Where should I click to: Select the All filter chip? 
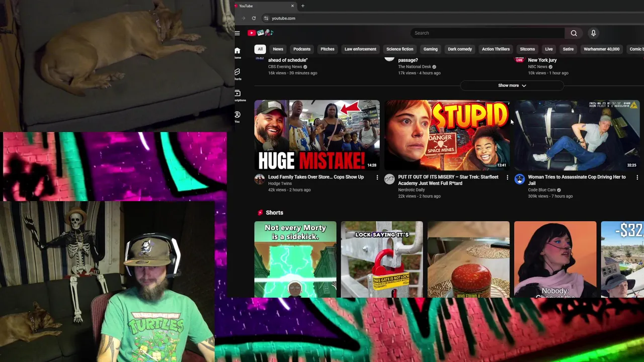point(260,49)
